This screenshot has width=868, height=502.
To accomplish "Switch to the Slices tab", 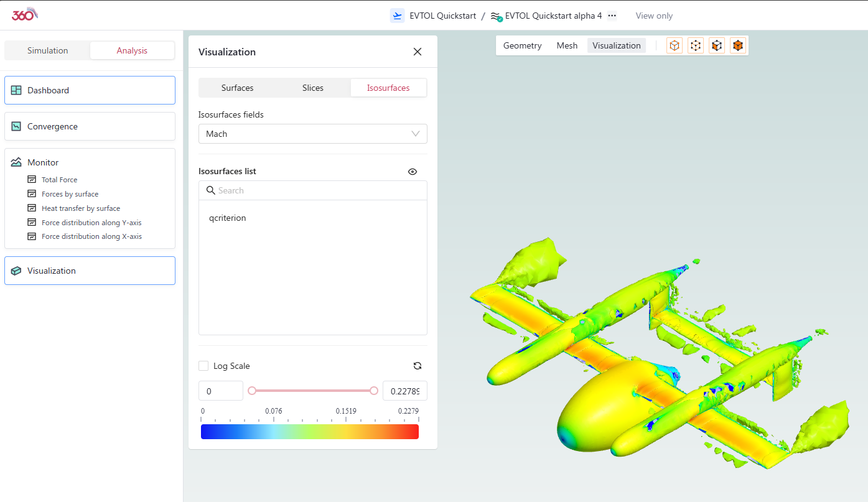I will coord(312,88).
